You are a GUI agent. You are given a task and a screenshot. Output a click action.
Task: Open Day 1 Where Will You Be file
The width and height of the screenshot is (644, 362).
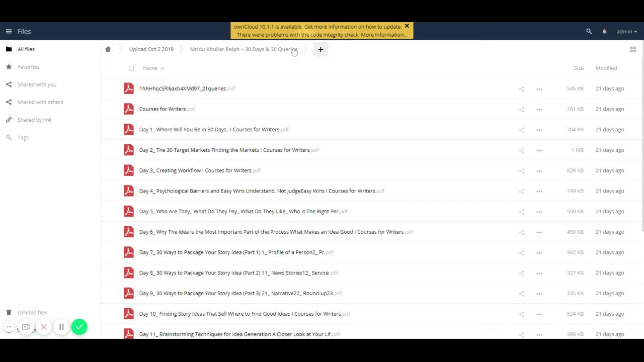214,130
